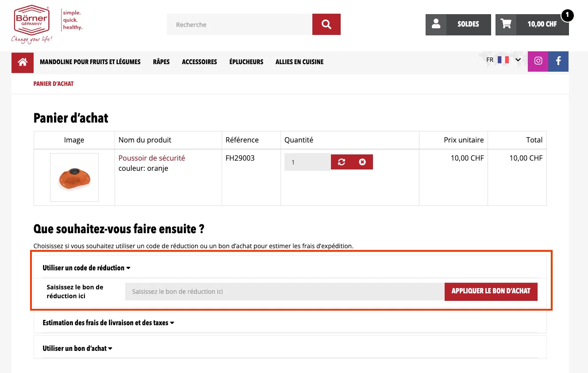Click the 10,00 CHF cart total button
Screen dimensions: 588x373
[x=542, y=24]
